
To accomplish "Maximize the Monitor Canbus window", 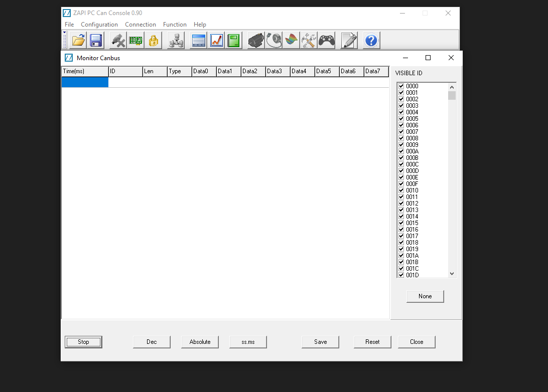I will click(x=428, y=58).
